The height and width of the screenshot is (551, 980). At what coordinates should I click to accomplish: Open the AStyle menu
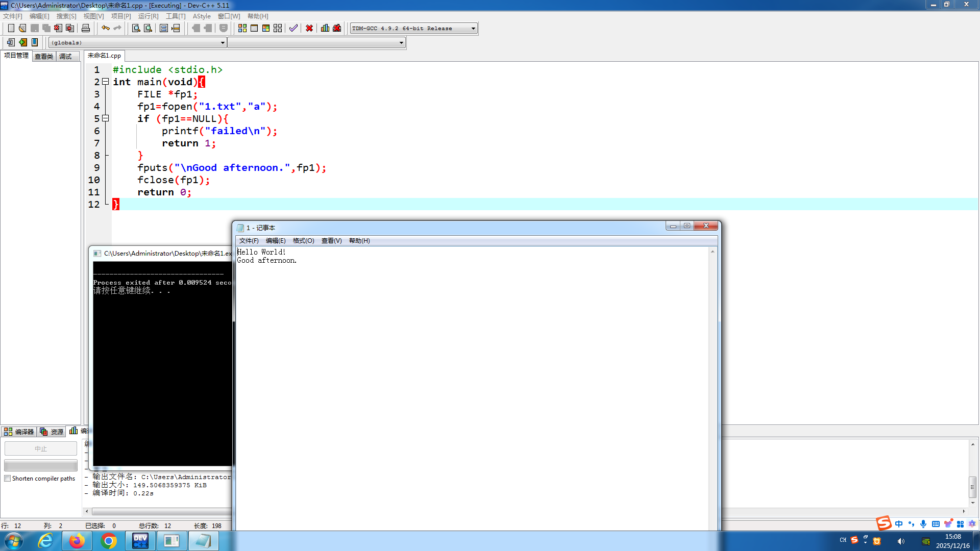[202, 16]
